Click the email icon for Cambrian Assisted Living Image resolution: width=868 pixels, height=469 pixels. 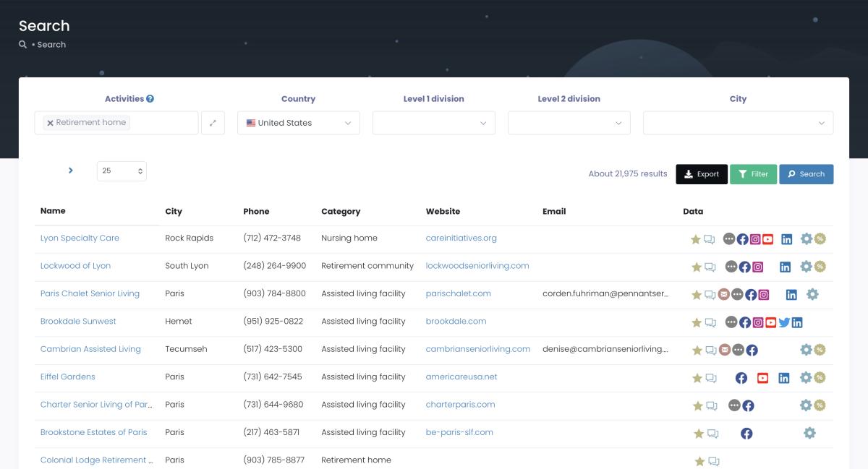click(x=725, y=350)
